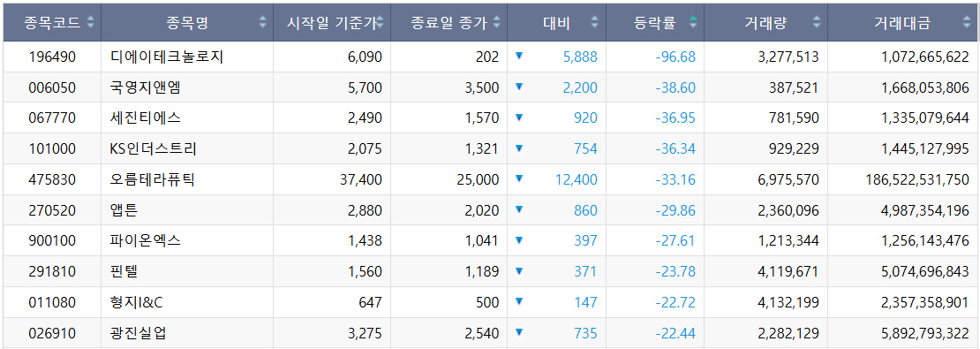Click the 종료일 종가 column header
The image size is (980, 349).
449,22
